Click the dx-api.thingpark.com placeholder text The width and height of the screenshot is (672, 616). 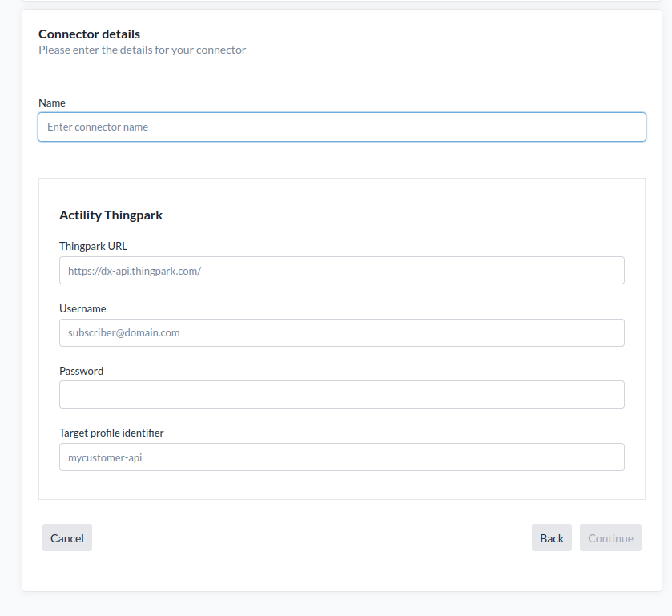135,271
